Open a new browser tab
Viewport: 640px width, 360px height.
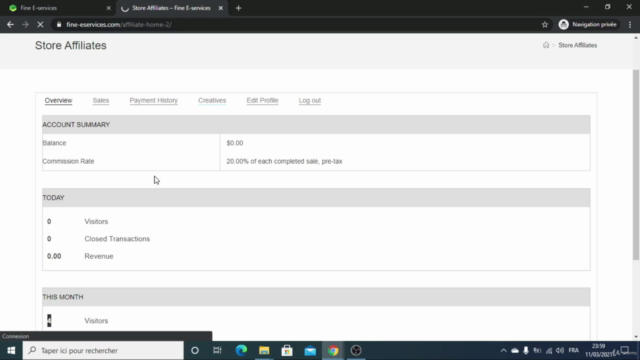238,8
